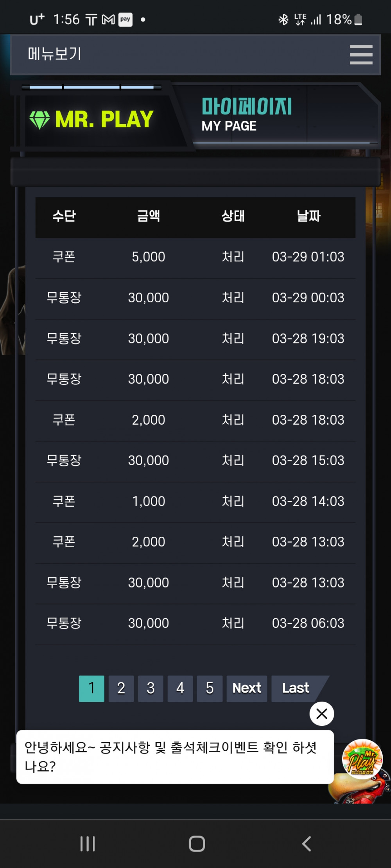Go to page 2
The width and height of the screenshot is (391, 868).
coord(121,688)
